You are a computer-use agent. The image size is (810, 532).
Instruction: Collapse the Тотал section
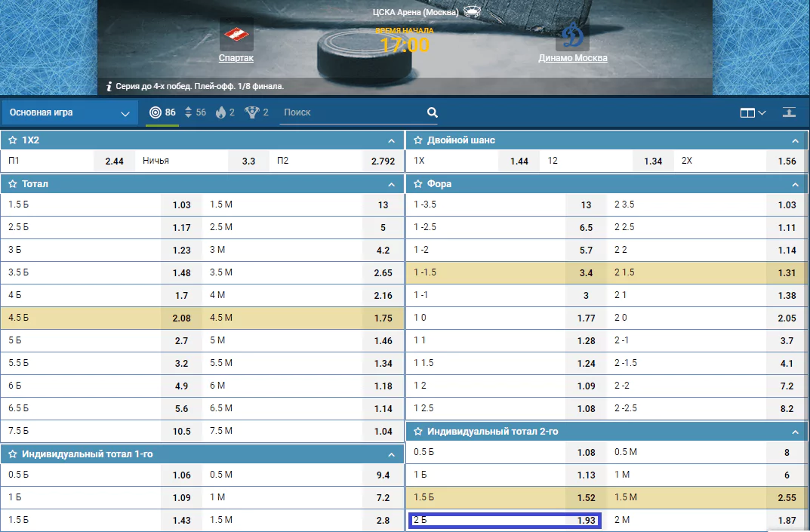391,184
